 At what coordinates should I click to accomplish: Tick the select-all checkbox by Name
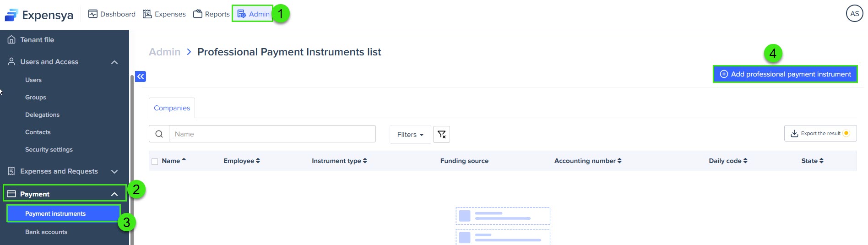tap(155, 161)
